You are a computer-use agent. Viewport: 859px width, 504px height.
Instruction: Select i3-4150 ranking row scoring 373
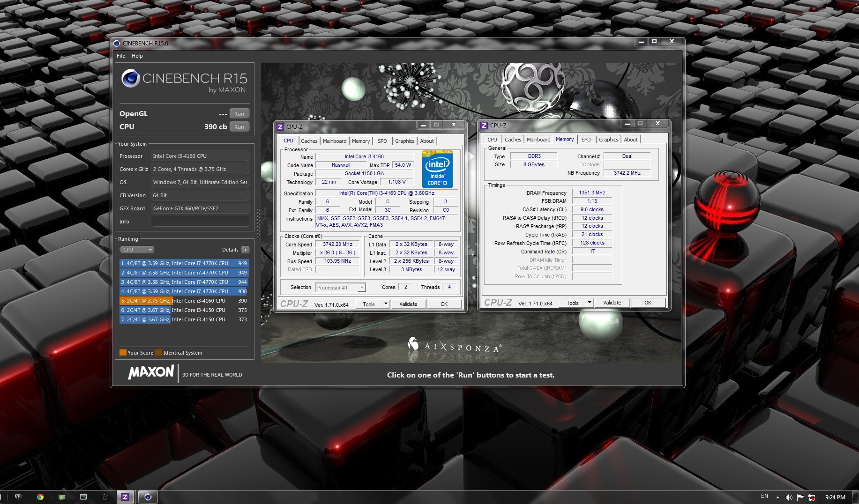pos(184,319)
